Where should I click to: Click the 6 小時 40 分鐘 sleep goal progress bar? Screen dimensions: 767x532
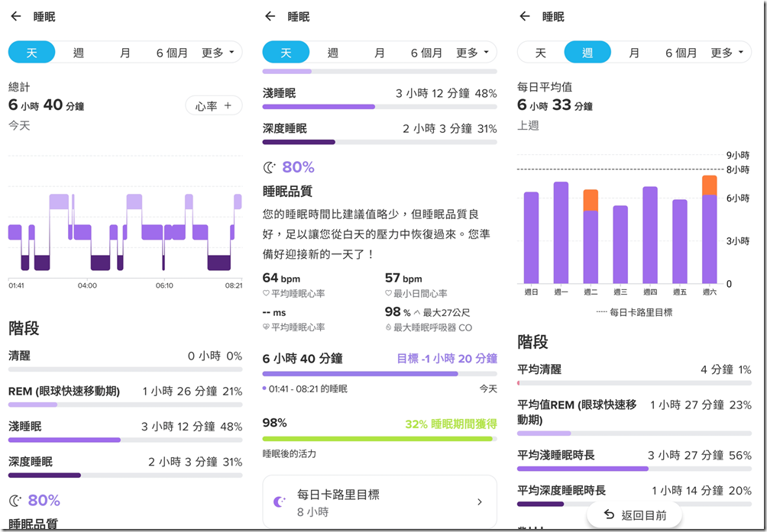(x=380, y=374)
